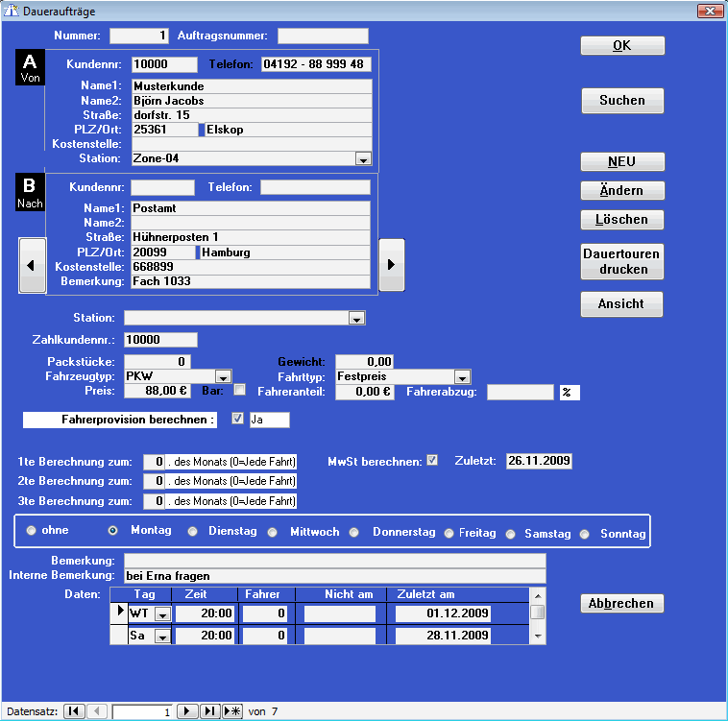Go to first record in navigator
Viewport: 728px width, 721px height.
73,711
